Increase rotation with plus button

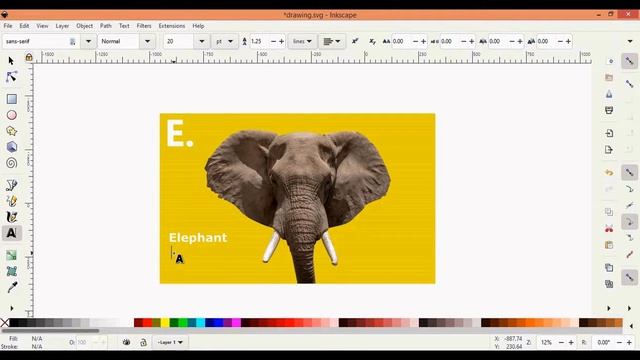click(629, 342)
